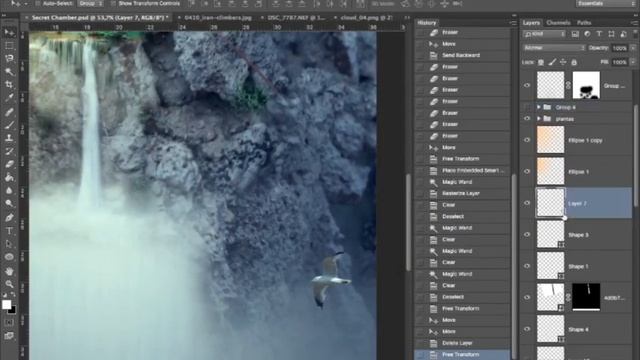Hide the Shape 4 layer
640x360 pixels.
tap(527, 329)
